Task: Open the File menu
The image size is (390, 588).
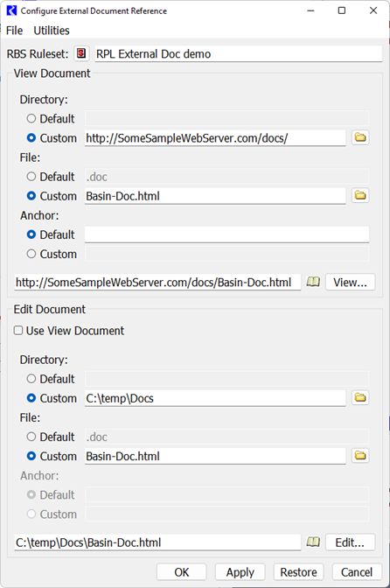Action: (14, 31)
